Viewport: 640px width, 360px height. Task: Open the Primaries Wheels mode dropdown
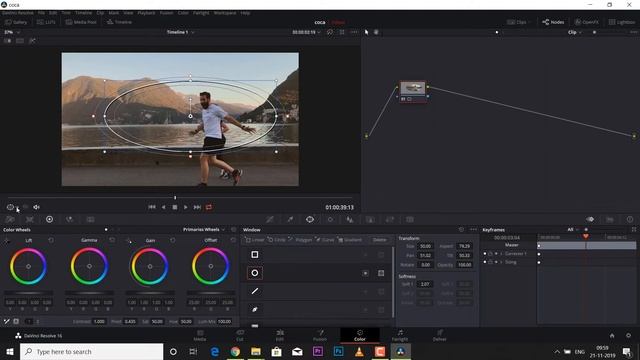(204, 230)
